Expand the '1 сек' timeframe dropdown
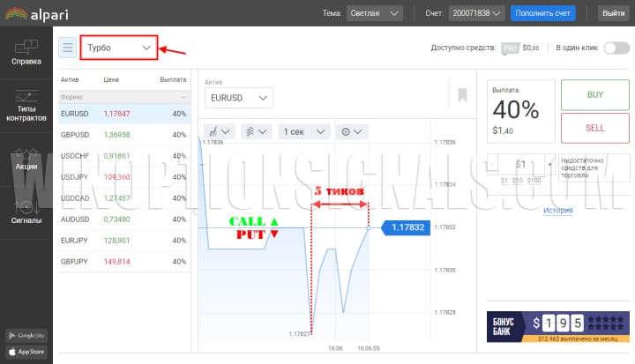The image size is (635, 364). 304,131
